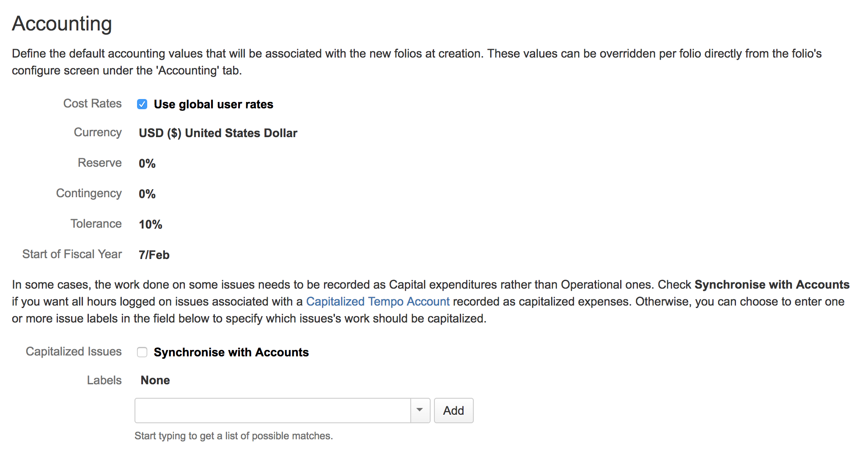This screenshot has width=868, height=452.
Task: Click the "Start typing" hint text
Action: click(233, 436)
